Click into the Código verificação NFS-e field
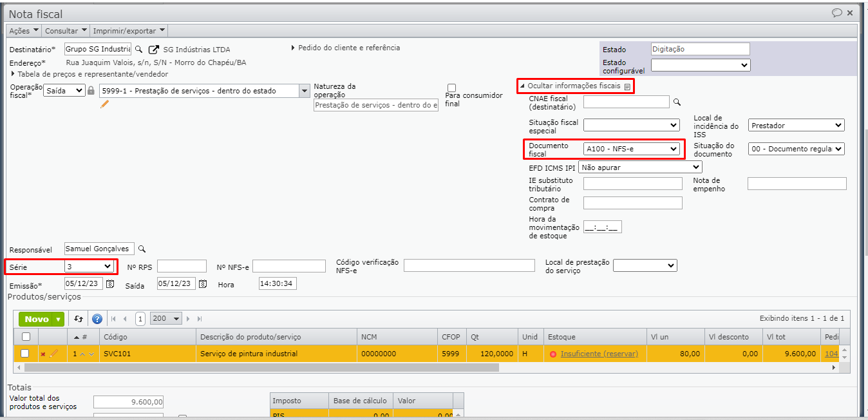This screenshot has width=868, height=420. point(469,265)
